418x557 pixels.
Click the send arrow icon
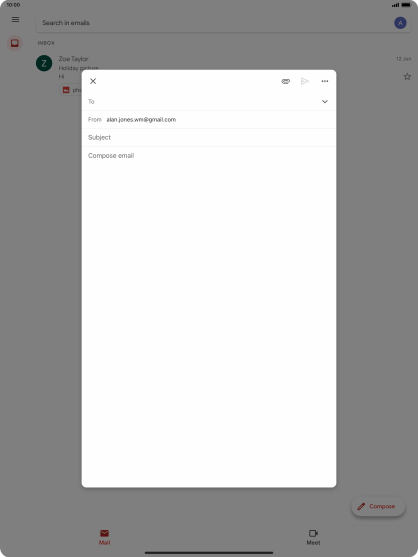[305, 81]
